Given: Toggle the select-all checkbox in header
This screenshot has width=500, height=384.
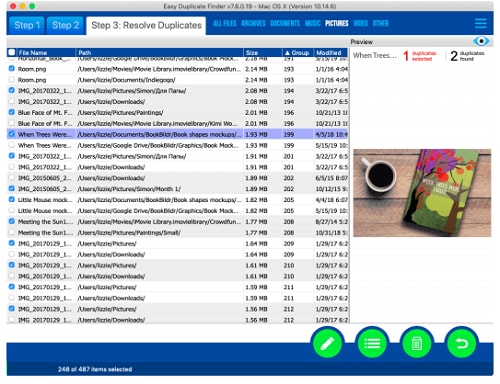Looking at the screenshot, I should coord(12,52).
